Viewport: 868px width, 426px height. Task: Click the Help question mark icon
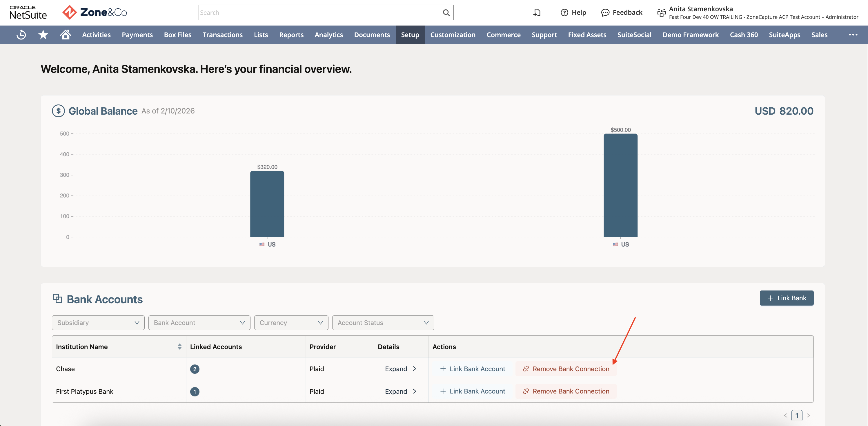point(564,12)
